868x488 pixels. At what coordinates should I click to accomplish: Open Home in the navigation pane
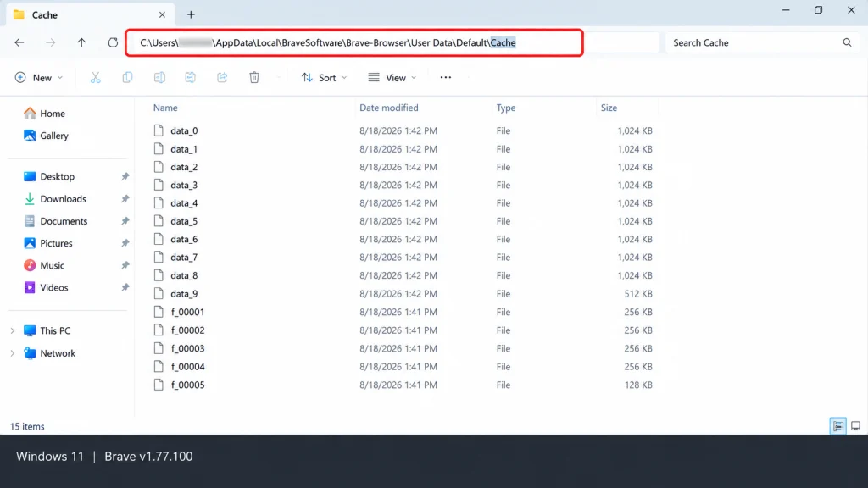[45, 114]
